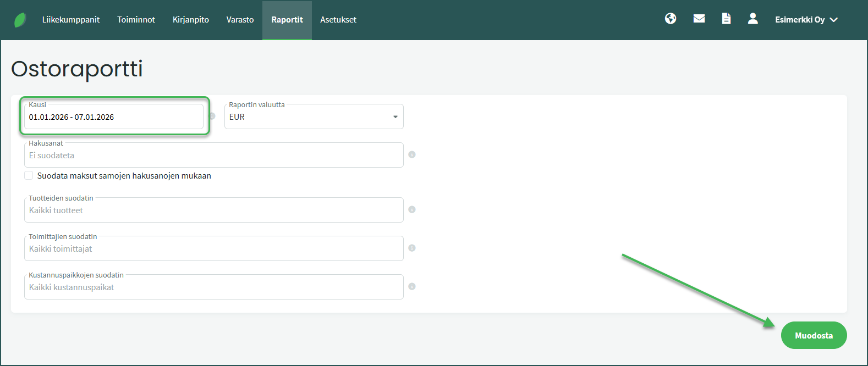This screenshot has width=868, height=366.
Task: Open the user profile icon
Action: (752, 19)
